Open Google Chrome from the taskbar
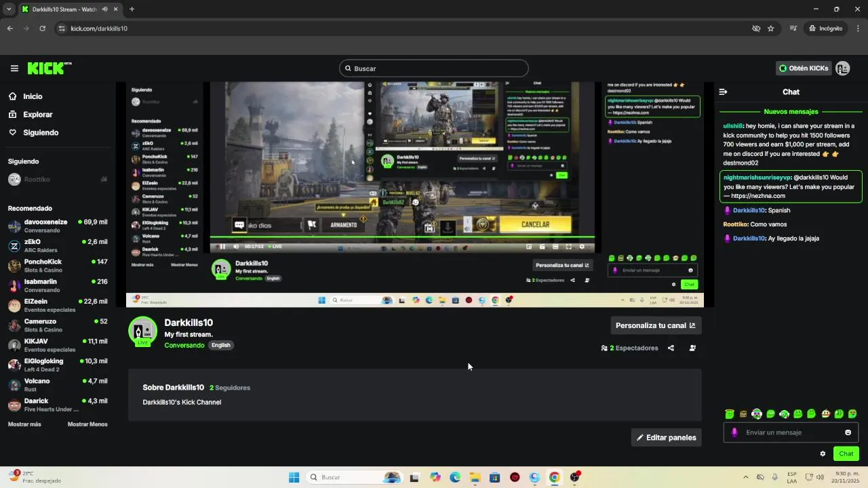 (555, 478)
